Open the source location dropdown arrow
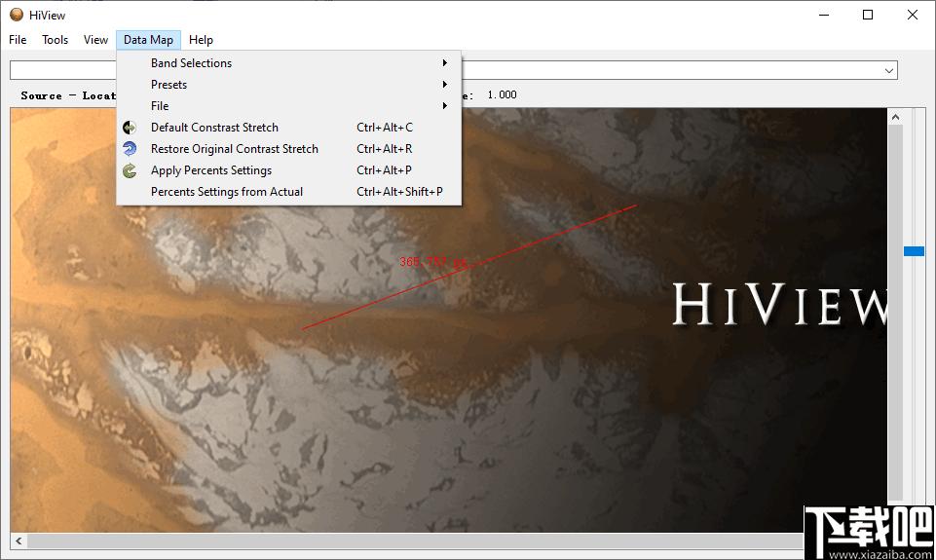This screenshot has width=936, height=560. pos(889,70)
